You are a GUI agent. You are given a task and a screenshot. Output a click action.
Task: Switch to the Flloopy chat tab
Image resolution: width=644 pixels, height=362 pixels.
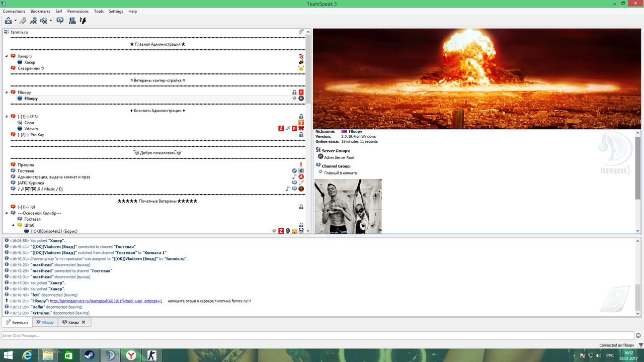tap(45, 322)
